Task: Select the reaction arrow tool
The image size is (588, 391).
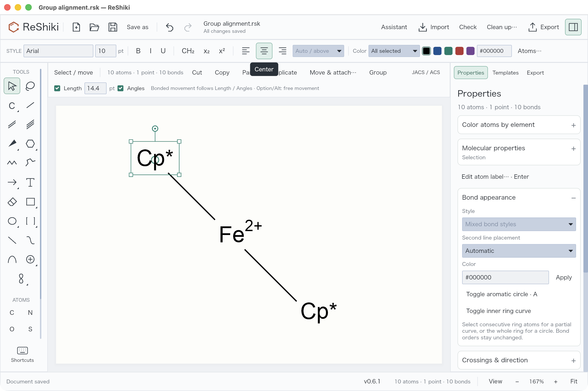Action: [12, 182]
